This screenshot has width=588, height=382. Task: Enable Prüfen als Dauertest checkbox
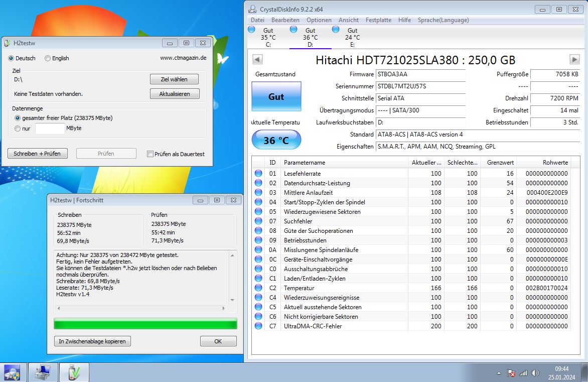coord(176,154)
